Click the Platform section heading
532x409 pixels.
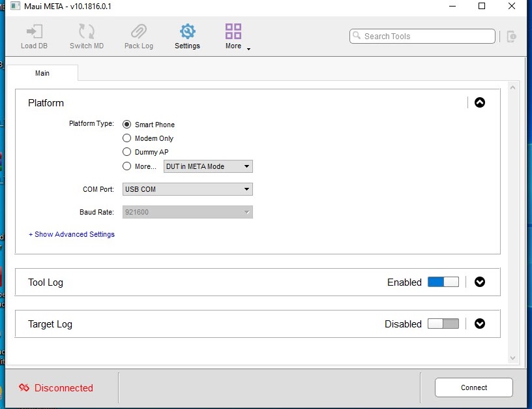pos(46,103)
